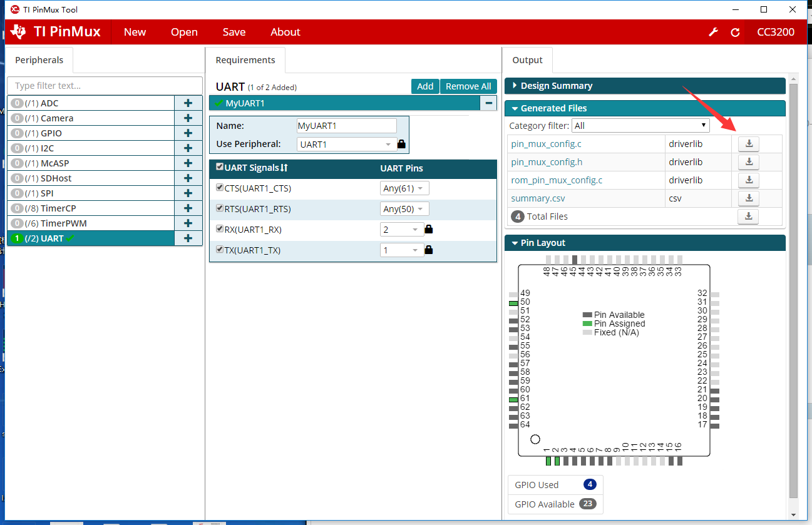The width and height of the screenshot is (812, 525).
Task: Click the refresh icon beside CC3200
Action: [735, 33]
